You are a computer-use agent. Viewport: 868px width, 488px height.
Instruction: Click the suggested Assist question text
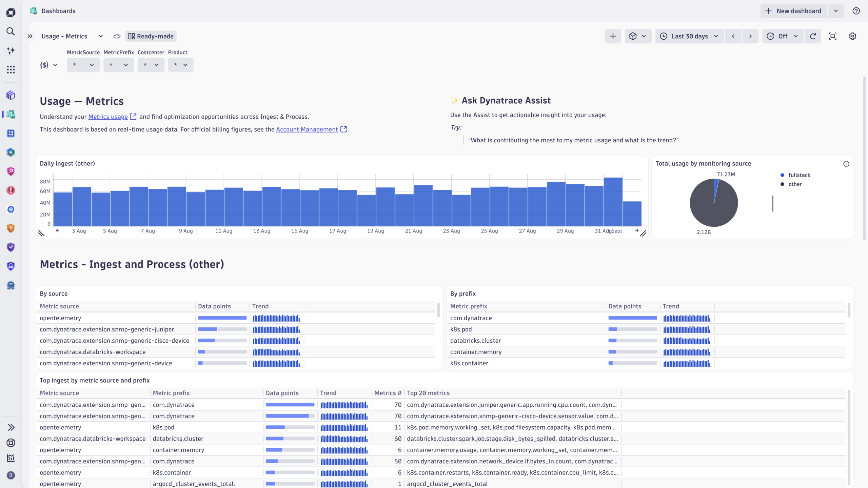pos(573,140)
